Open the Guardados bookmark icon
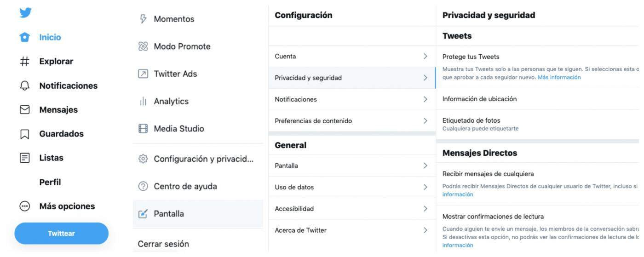This screenshot has height=257, width=644. (25, 134)
